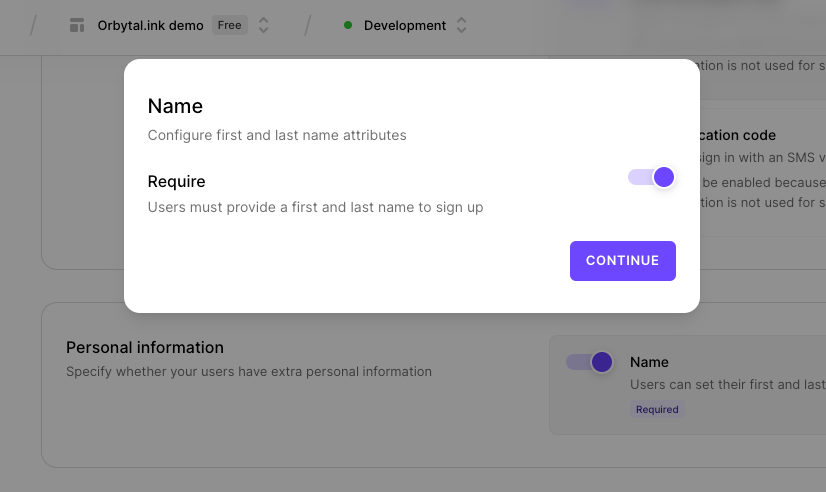Click the Name label in Personal information card
Image resolution: width=826 pixels, height=492 pixels.
(x=649, y=362)
